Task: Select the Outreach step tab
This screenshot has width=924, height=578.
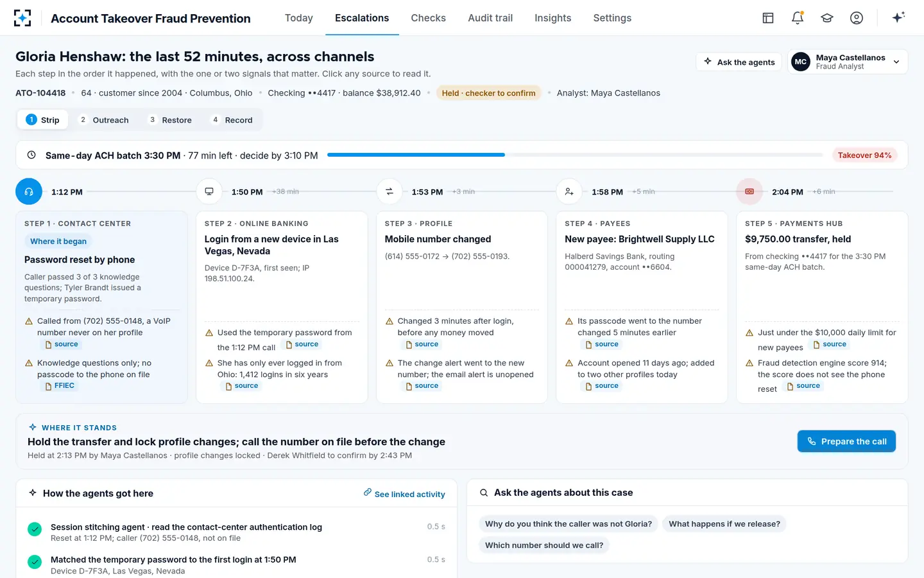Action: coord(103,120)
